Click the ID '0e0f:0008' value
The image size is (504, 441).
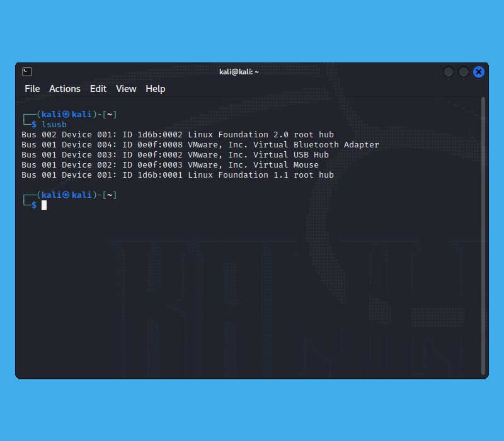point(160,145)
